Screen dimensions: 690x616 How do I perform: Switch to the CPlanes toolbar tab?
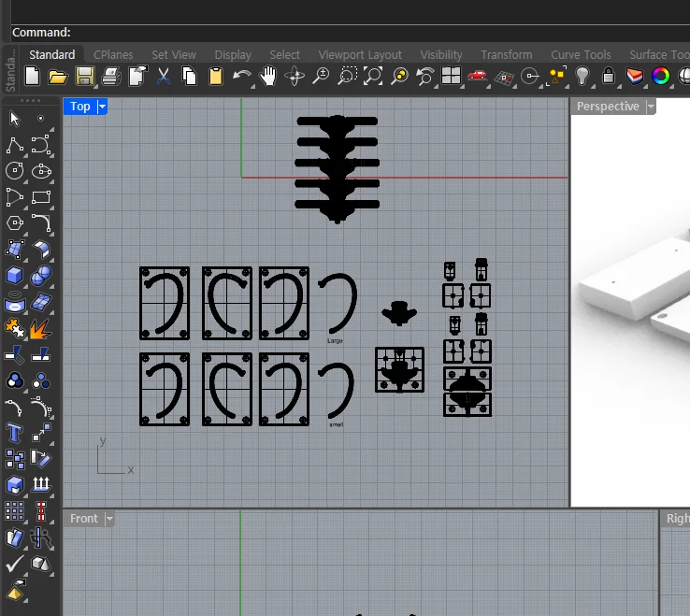tap(113, 55)
